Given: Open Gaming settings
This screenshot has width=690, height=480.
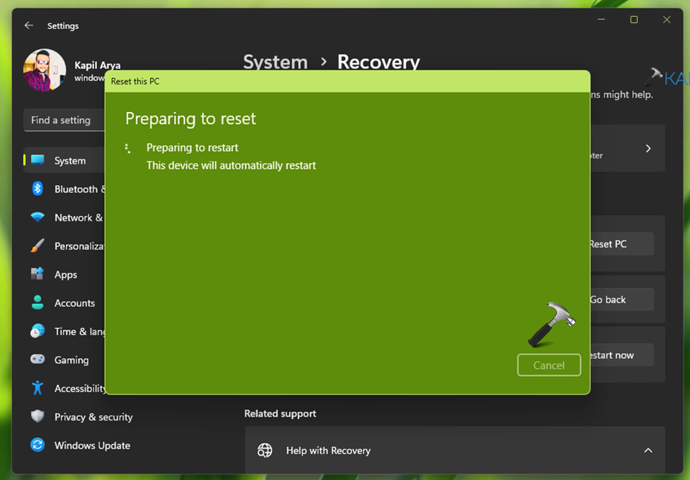Looking at the screenshot, I should click(x=65, y=360).
